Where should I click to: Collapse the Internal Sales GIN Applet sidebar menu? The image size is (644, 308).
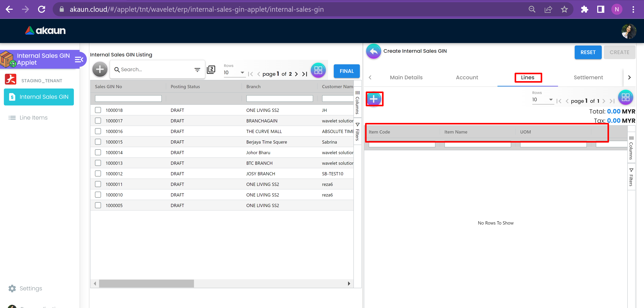point(79,59)
